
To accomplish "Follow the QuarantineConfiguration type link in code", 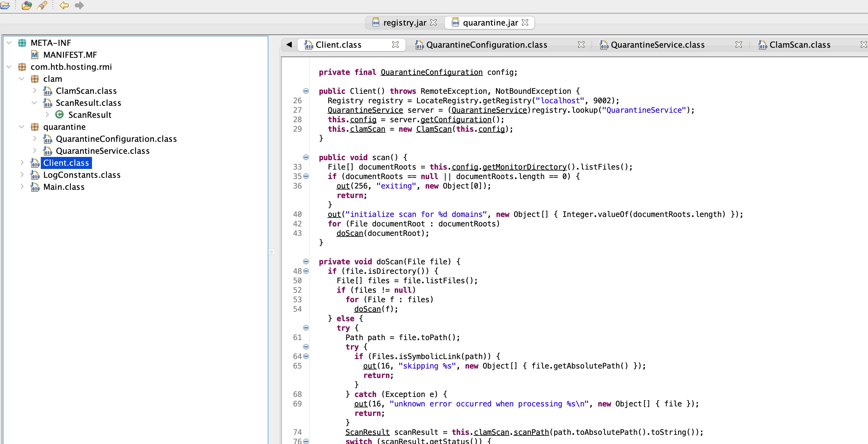I will coord(431,72).
